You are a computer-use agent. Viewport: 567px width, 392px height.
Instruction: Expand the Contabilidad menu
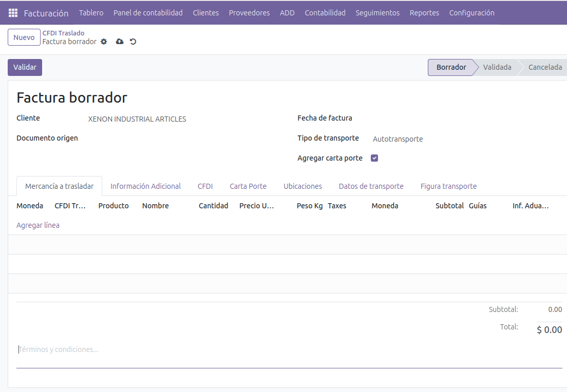[325, 13]
